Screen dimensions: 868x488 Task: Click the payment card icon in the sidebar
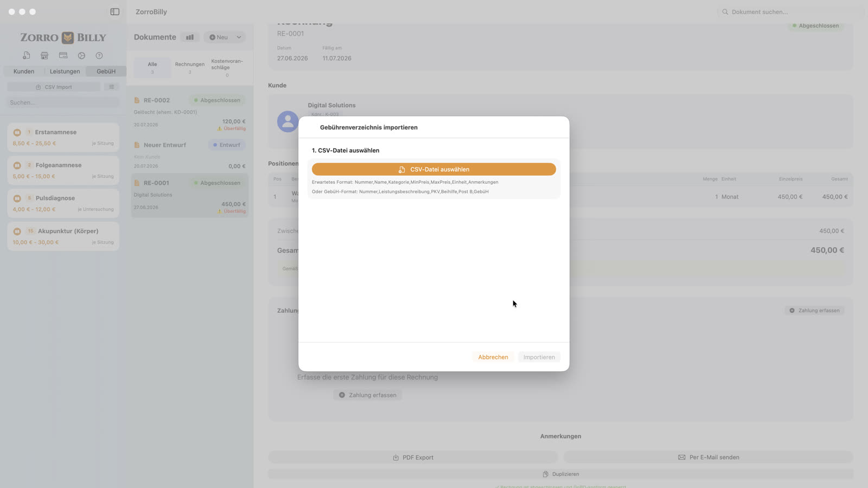click(63, 55)
